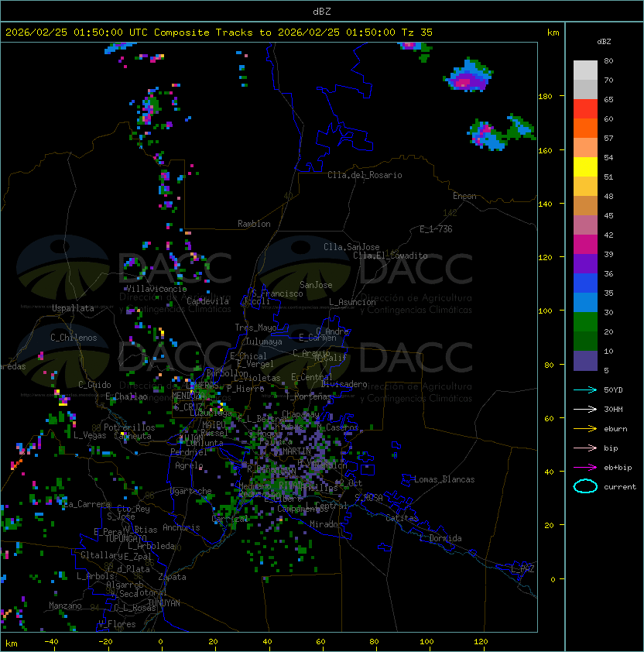Click the Mirador place label
This screenshot has height=652, width=644.
(x=327, y=524)
